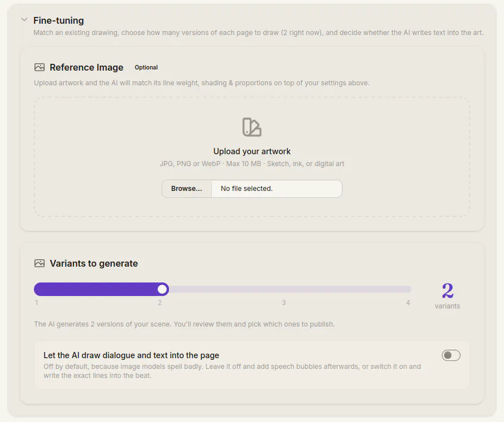The image size is (504, 422).
Task: Click the large purple 2 variants counter
Action: [447, 290]
